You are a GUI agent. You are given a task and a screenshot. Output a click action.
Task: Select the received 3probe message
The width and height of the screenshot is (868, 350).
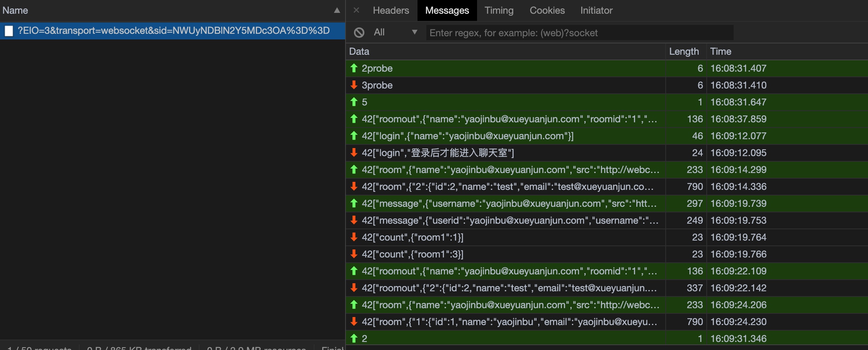pos(607,85)
